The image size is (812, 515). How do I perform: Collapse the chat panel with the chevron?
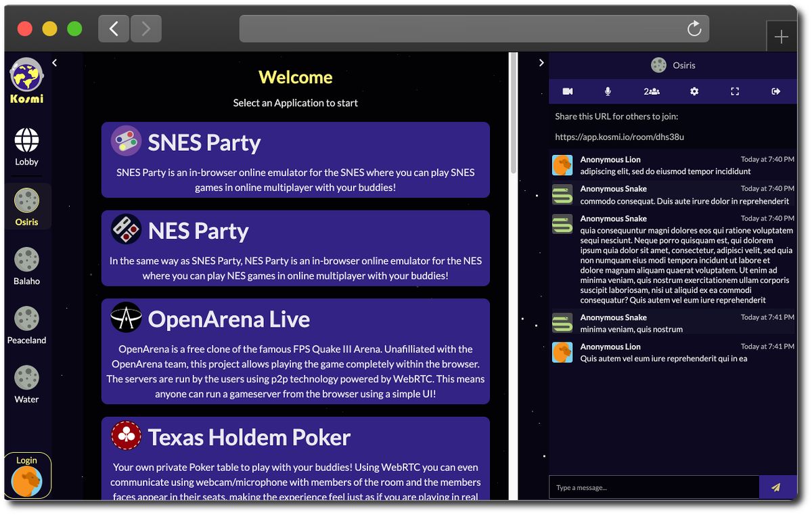pyautogui.click(x=541, y=63)
